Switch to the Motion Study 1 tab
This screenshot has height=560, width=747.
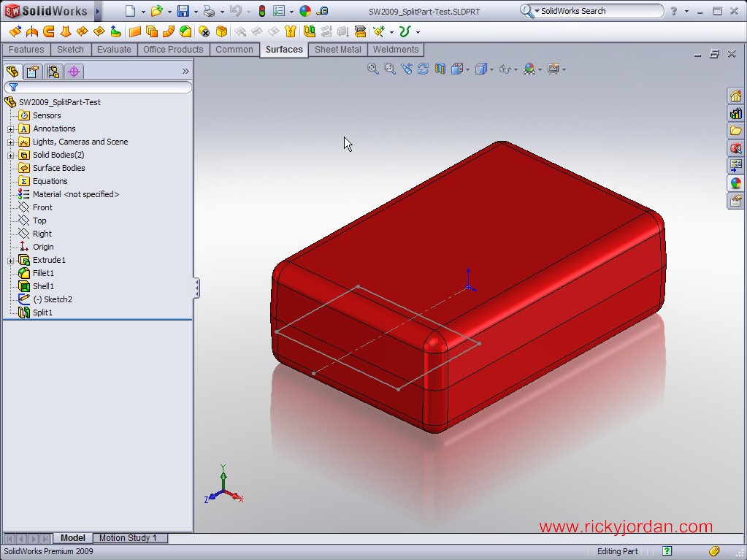tap(128, 538)
